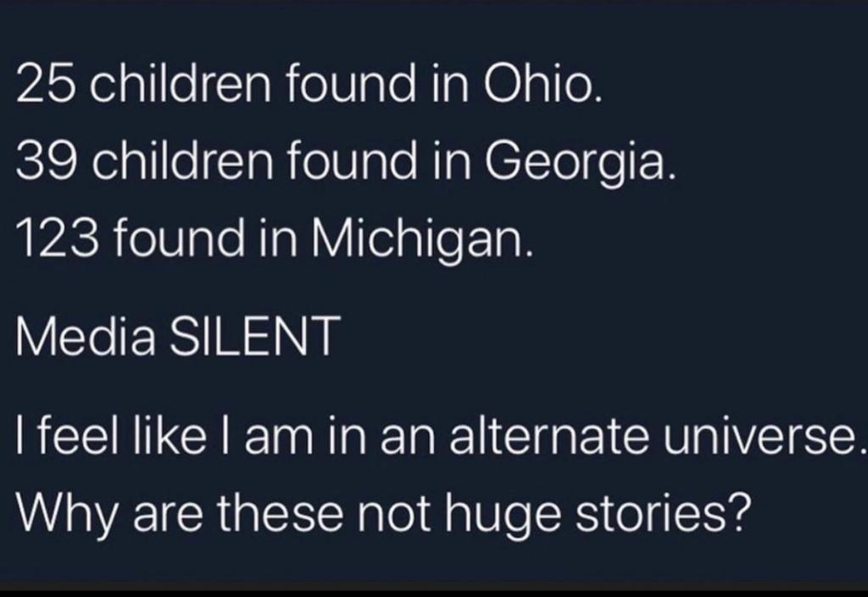The width and height of the screenshot is (868, 597).
Task: Click the number 25 in the first line
Action: (x=45, y=83)
